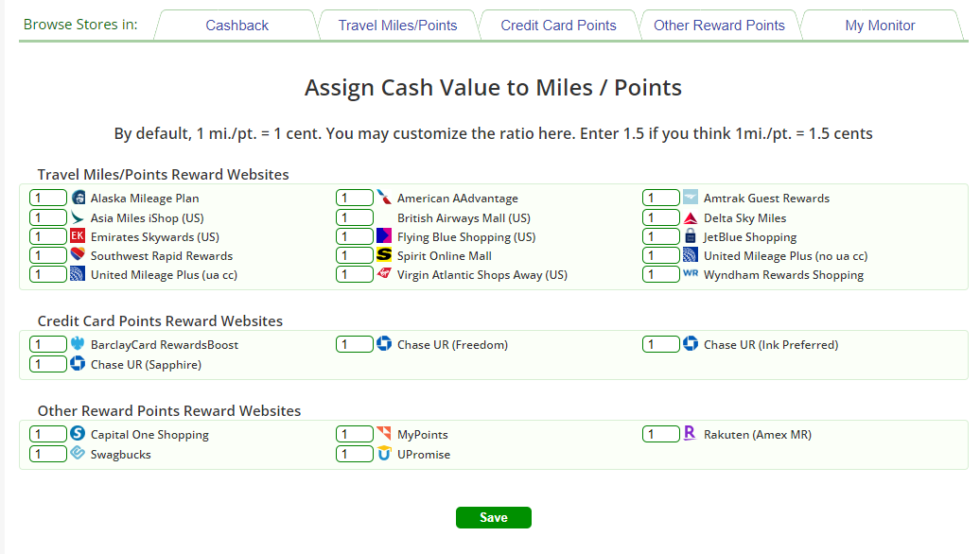Click the Alaska Mileage Plan logo icon
Screen dimensions: 980x554
[78, 199]
